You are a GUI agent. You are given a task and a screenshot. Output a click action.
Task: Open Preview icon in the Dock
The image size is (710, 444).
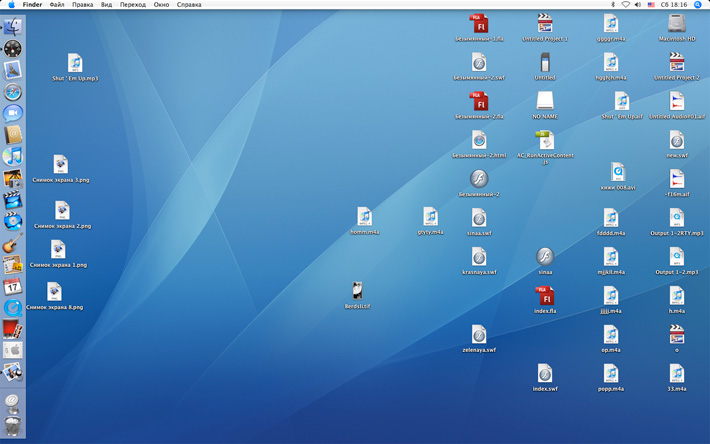click(13, 372)
